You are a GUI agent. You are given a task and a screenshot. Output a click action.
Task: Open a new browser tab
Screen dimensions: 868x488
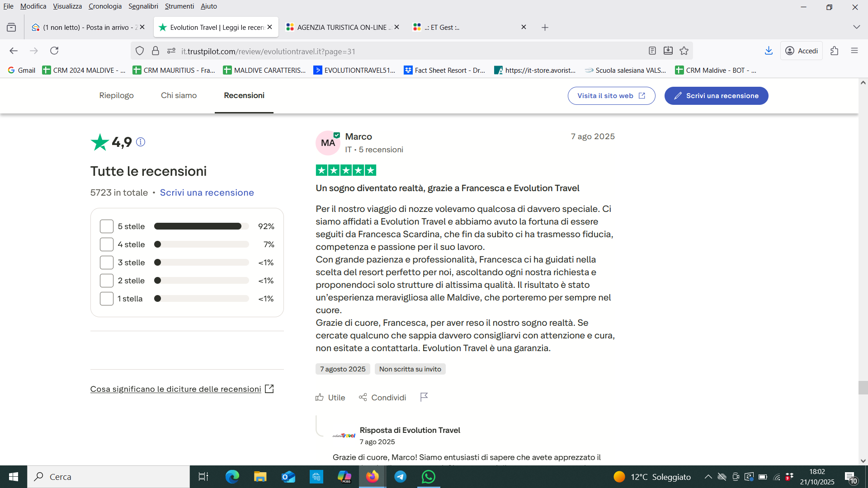pyautogui.click(x=545, y=28)
